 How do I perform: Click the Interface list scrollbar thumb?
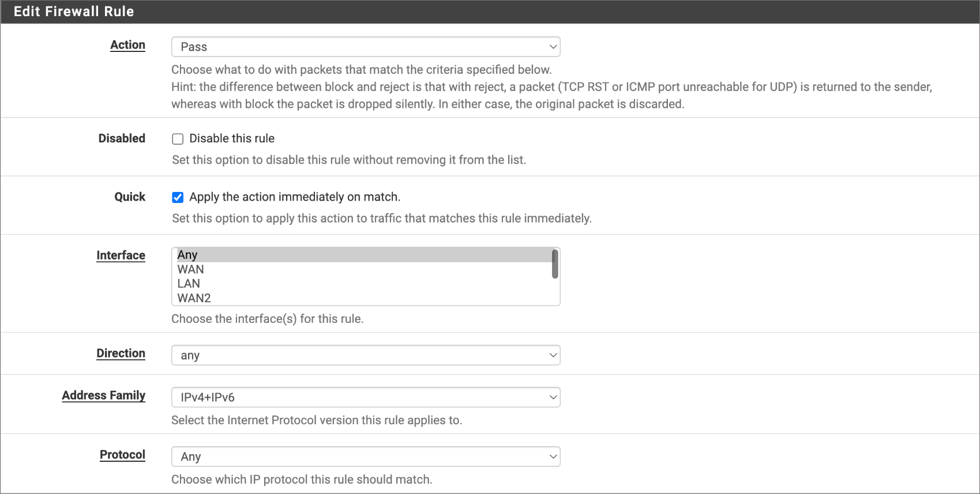click(x=555, y=264)
